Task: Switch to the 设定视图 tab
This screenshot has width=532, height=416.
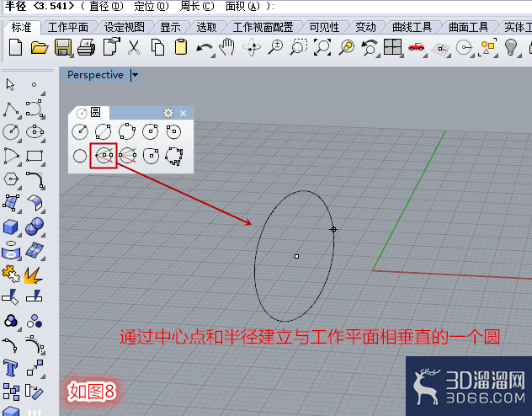Action: (125, 27)
